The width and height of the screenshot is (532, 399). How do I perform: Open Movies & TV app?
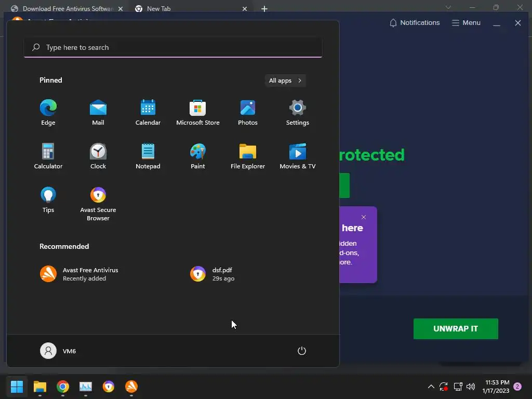[x=298, y=156]
